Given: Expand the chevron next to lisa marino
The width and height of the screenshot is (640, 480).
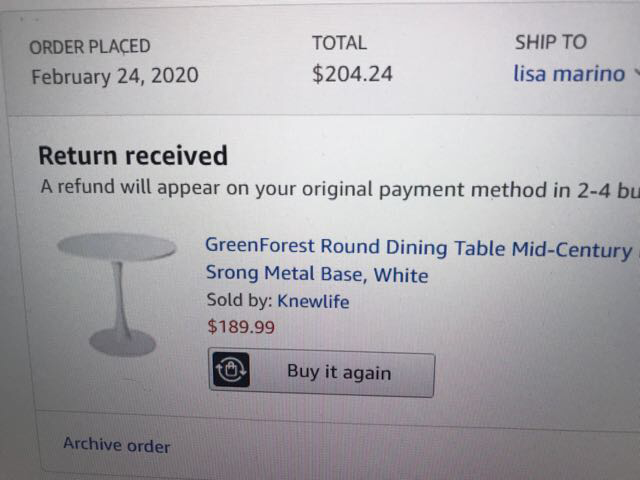Looking at the screenshot, I should pyautogui.click(x=636, y=74).
